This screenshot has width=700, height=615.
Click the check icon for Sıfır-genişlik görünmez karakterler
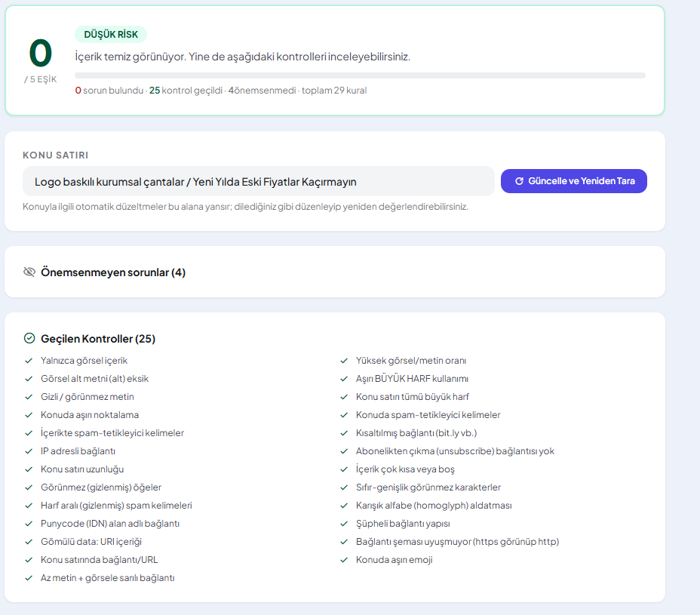344,487
